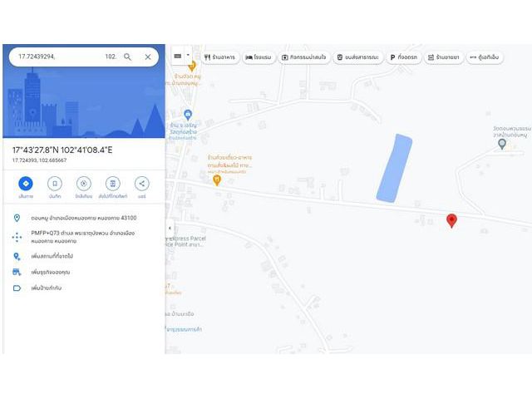
Task: Click the blue pond area on map
Action: (x=394, y=168)
